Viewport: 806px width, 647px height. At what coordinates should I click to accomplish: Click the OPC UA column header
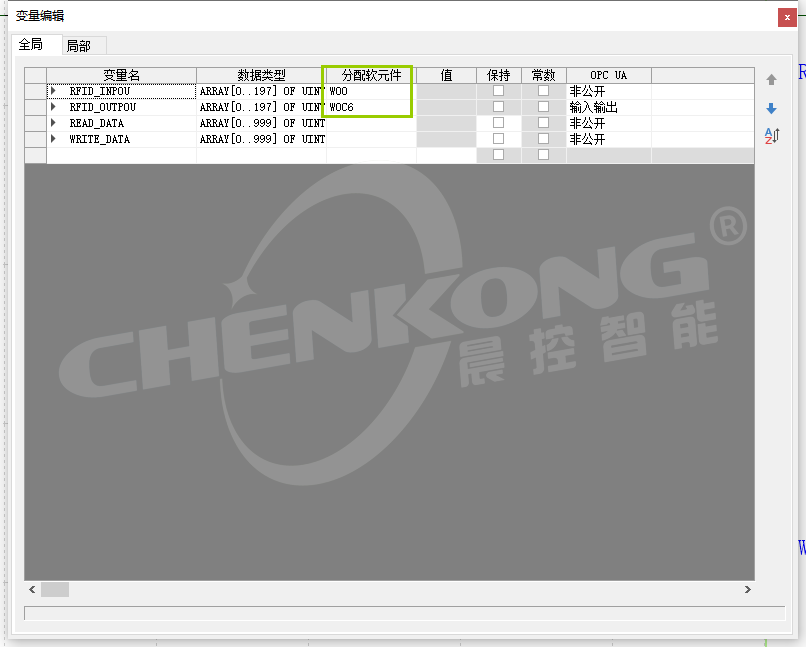coord(608,75)
